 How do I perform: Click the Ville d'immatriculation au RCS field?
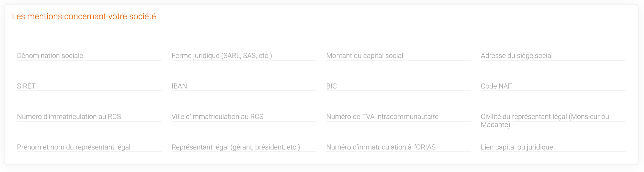(244, 117)
